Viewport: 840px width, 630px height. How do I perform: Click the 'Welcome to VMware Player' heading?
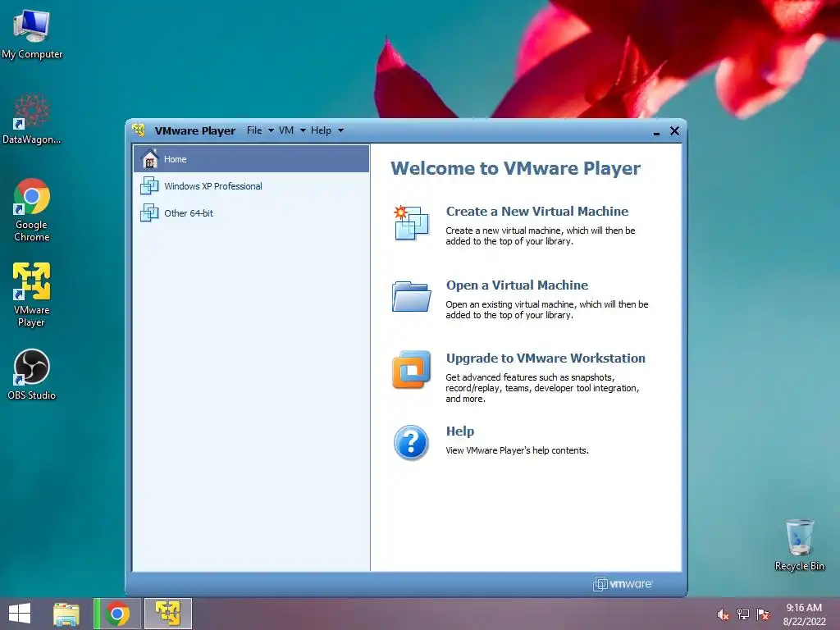515,168
